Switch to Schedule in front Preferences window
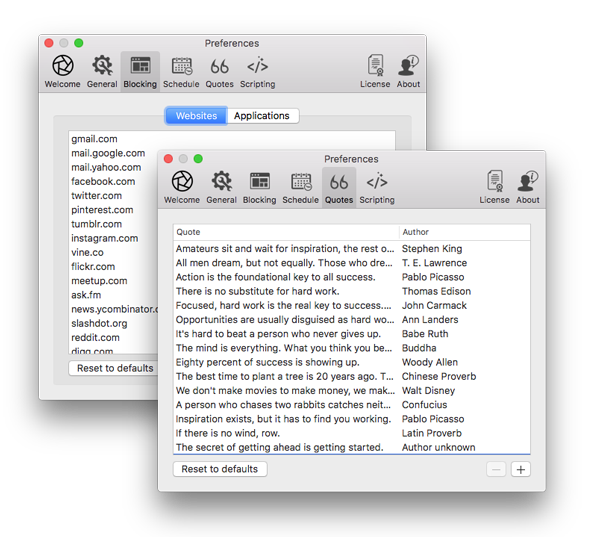The width and height of the screenshot is (600, 537). point(301,188)
